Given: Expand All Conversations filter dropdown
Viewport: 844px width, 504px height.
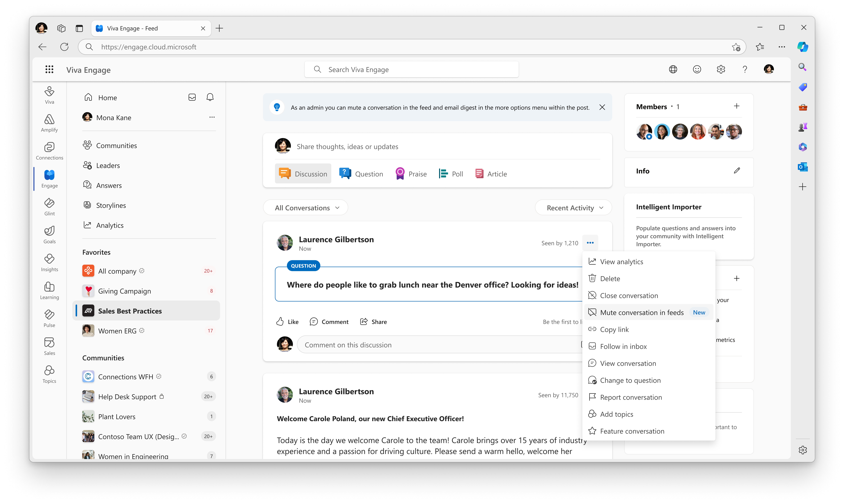Looking at the screenshot, I should (306, 208).
